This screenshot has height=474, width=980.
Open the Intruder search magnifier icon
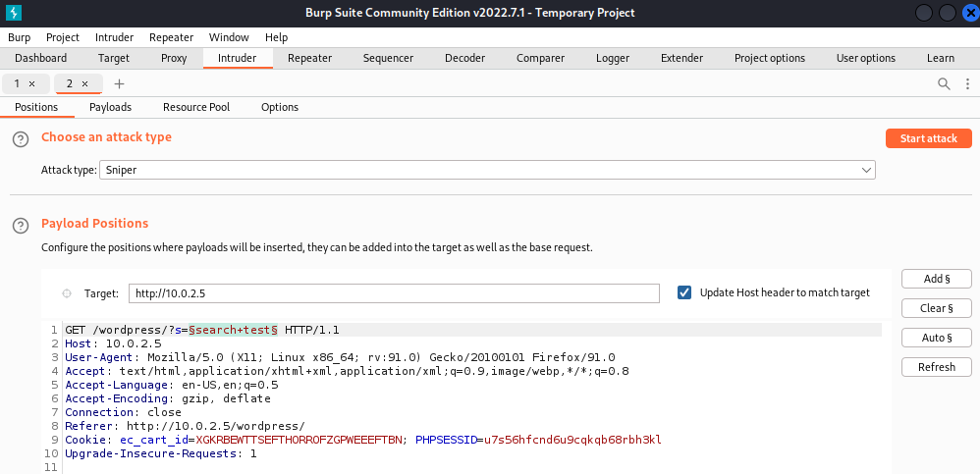944,83
